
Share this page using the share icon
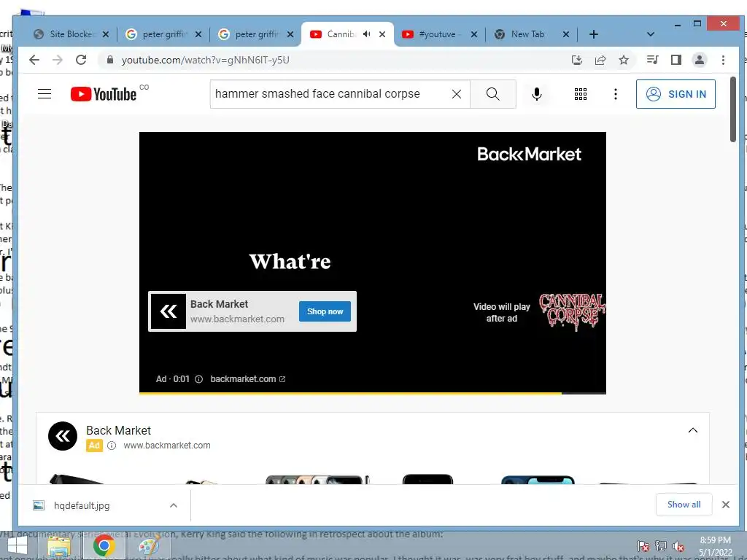pos(600,60)
